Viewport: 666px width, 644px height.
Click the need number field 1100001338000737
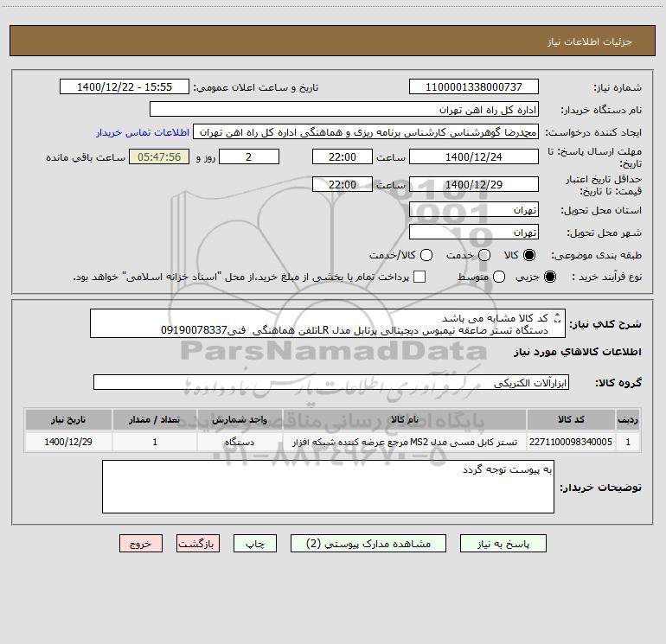474,86
